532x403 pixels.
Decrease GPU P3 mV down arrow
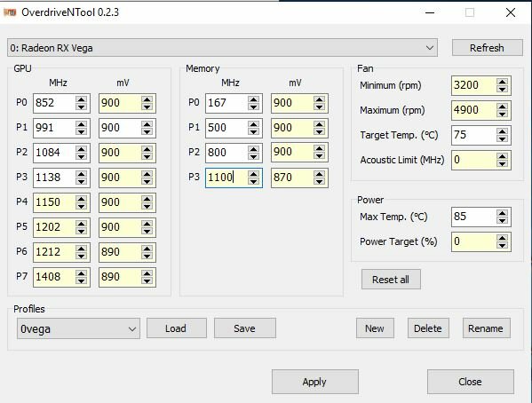click(x=147, y=181)
